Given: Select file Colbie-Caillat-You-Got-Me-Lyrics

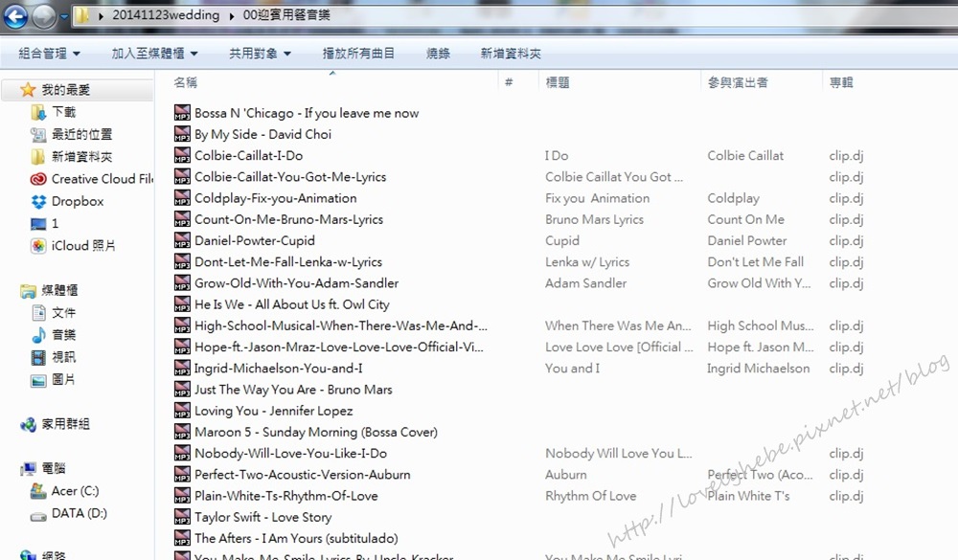Looking at the screenshot, I should 290,176.
